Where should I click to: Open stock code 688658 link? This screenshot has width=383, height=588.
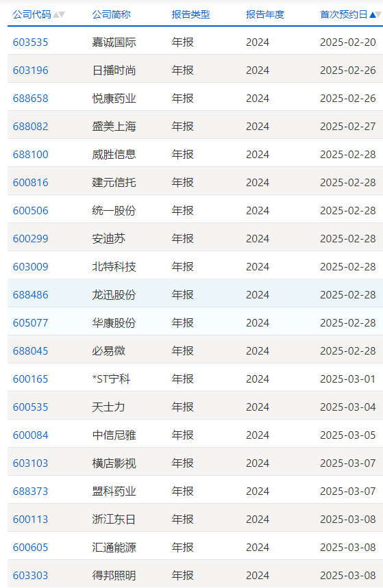(30, 99)
